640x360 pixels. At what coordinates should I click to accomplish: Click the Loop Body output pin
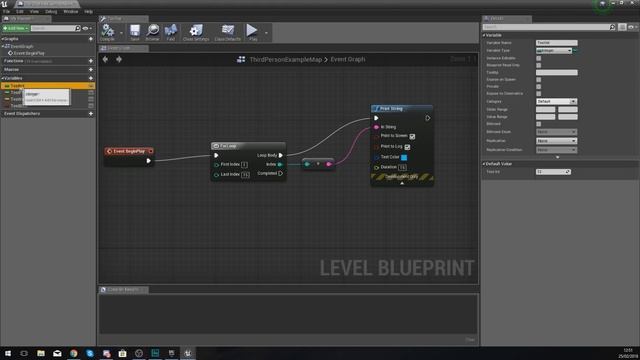[x=280, y=155]
